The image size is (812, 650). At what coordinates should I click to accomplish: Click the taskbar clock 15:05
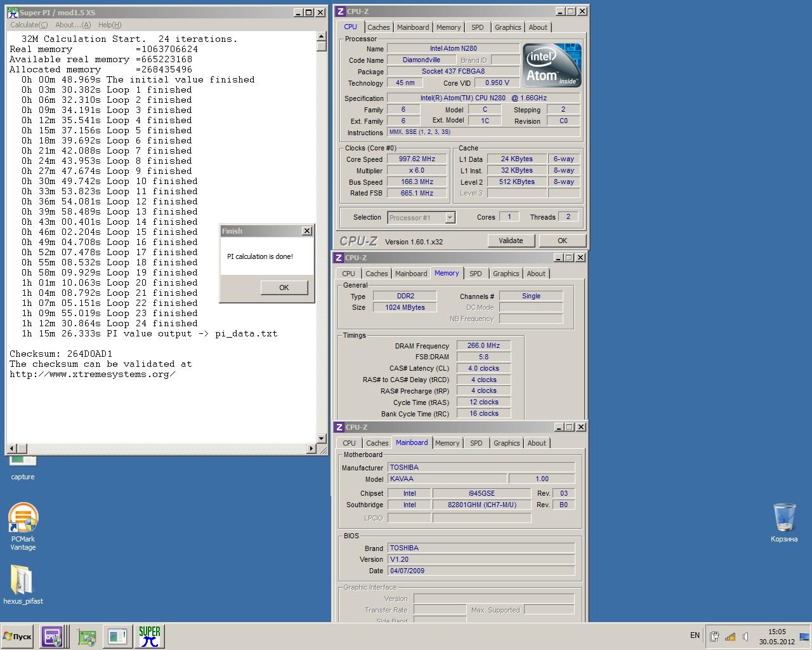[x=777, y=632]
